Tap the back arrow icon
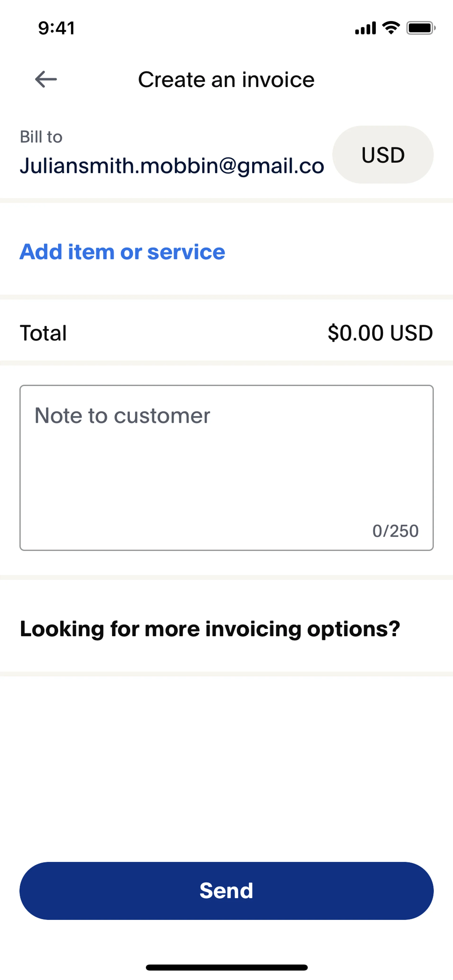453x980 pixels. coord(46,79)
